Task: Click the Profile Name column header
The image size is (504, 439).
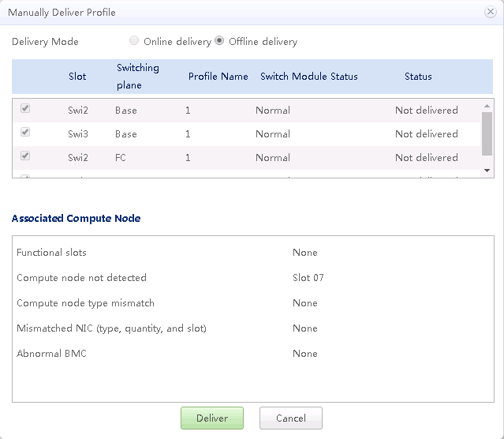Action: point(218,77)
